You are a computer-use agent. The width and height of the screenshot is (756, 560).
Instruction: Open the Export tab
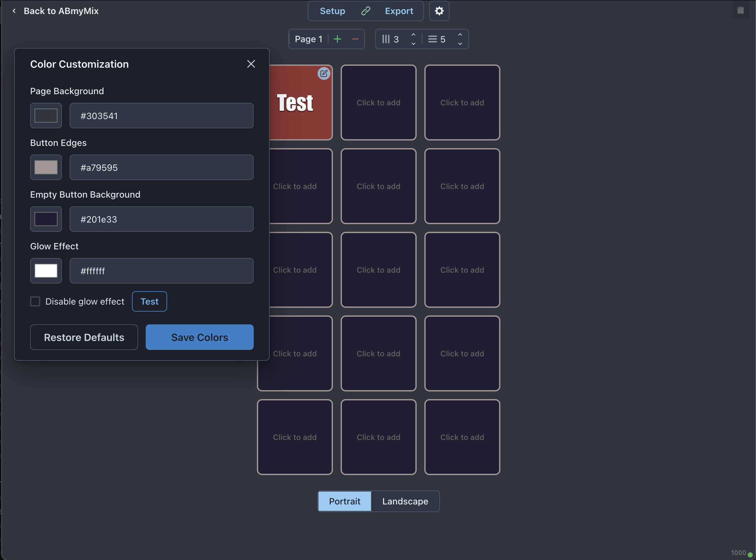[399, 11]
